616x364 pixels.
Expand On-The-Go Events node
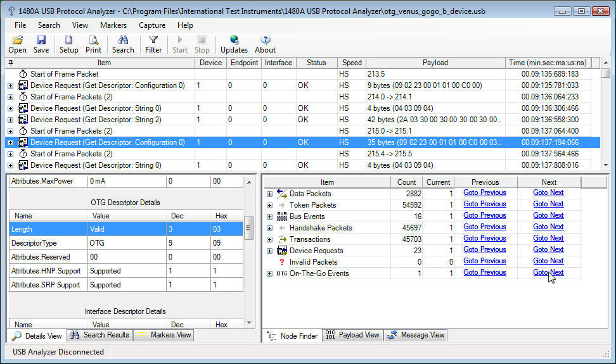pos(269,273)
